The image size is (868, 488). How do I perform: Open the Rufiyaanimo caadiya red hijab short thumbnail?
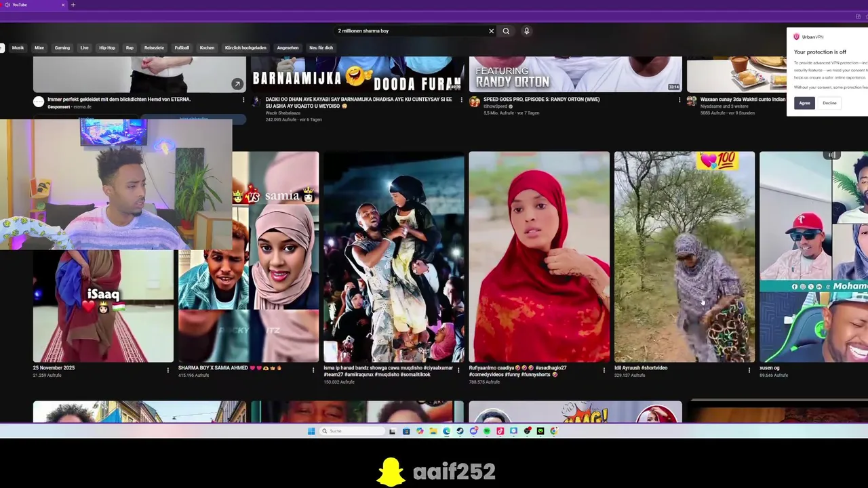pyautogui.click(x=539, y=257)
